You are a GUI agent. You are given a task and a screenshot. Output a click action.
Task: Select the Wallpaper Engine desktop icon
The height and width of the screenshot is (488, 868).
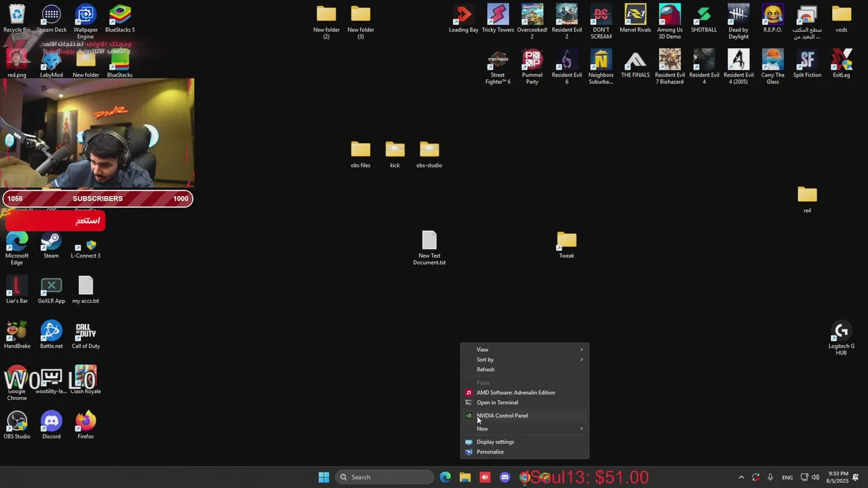(x=85, y=22)
